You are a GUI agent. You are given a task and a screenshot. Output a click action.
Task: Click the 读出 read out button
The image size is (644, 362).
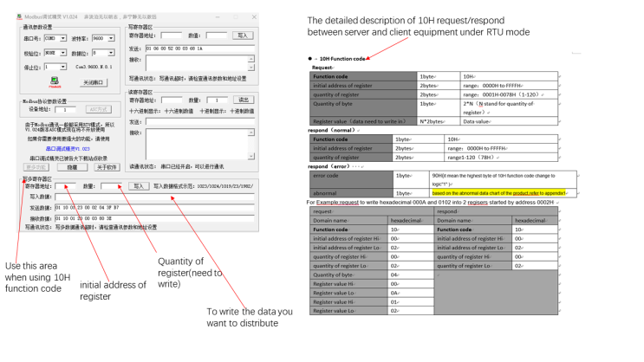244,100
